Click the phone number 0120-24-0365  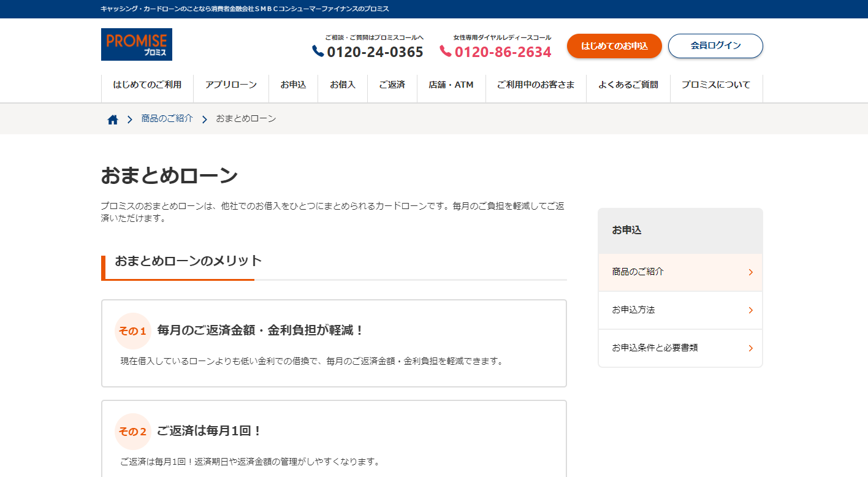pyautogui.click(x=375, y=52)
